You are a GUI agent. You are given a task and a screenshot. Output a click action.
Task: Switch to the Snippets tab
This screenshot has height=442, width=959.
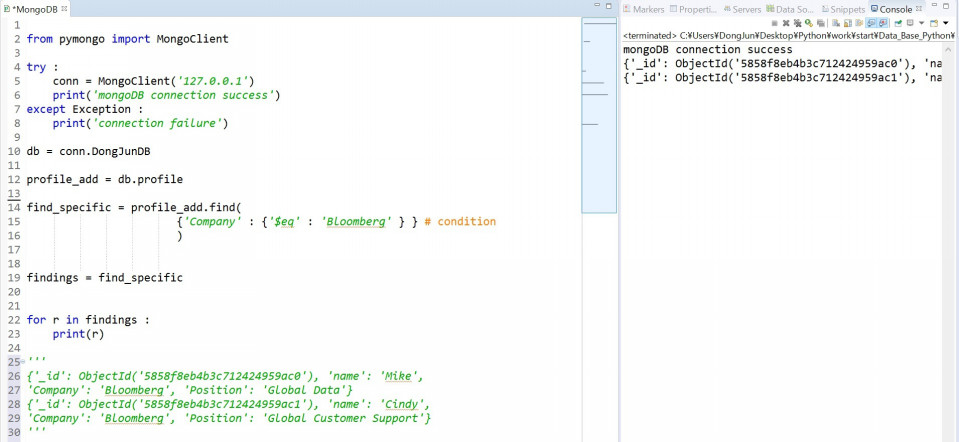843,9
